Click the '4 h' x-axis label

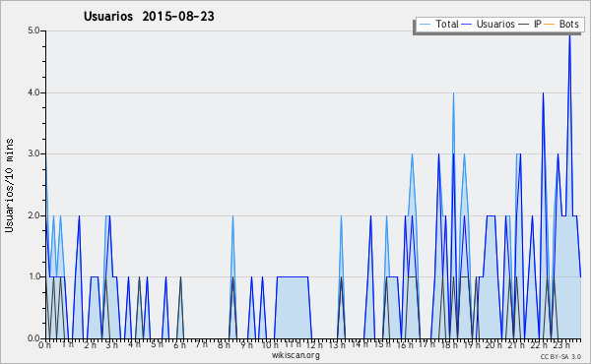(134, 344)
